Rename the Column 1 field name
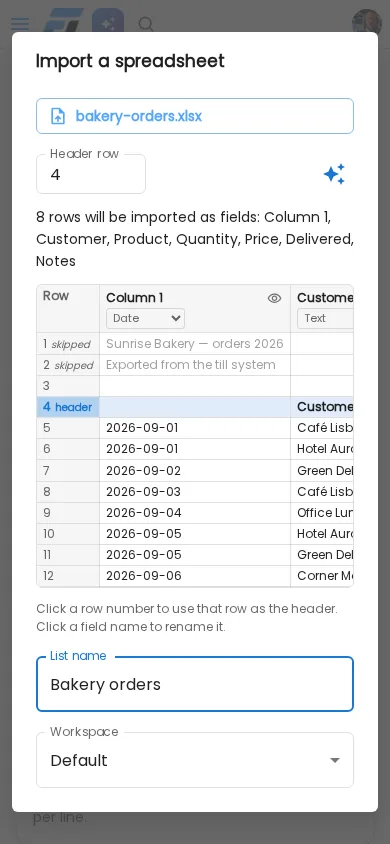 pyautogui.click(x=134, y=298)
